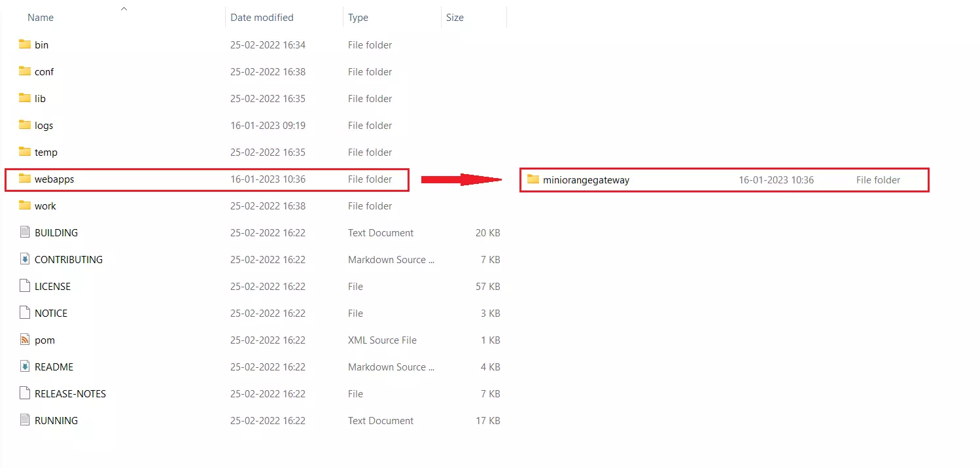Open the bin folder
This screenshot has width=980, height=468.
[x=41, y=45]
